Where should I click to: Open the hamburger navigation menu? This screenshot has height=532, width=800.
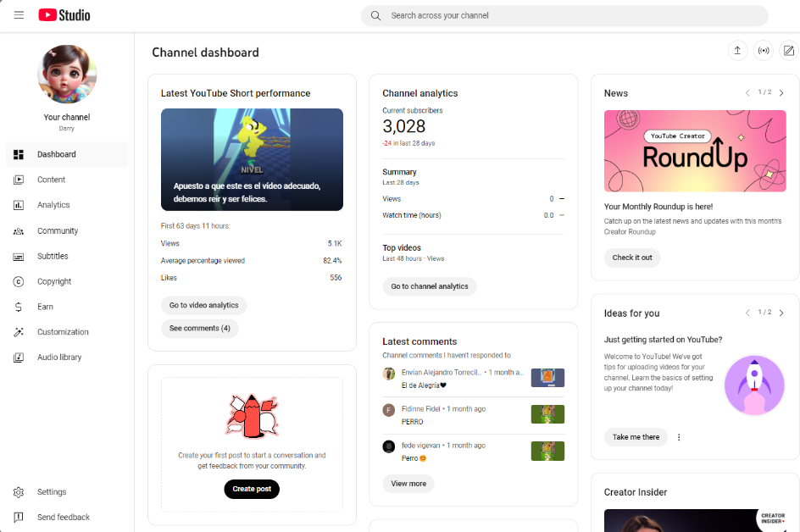pyautogui.click(x=19, y=15)
